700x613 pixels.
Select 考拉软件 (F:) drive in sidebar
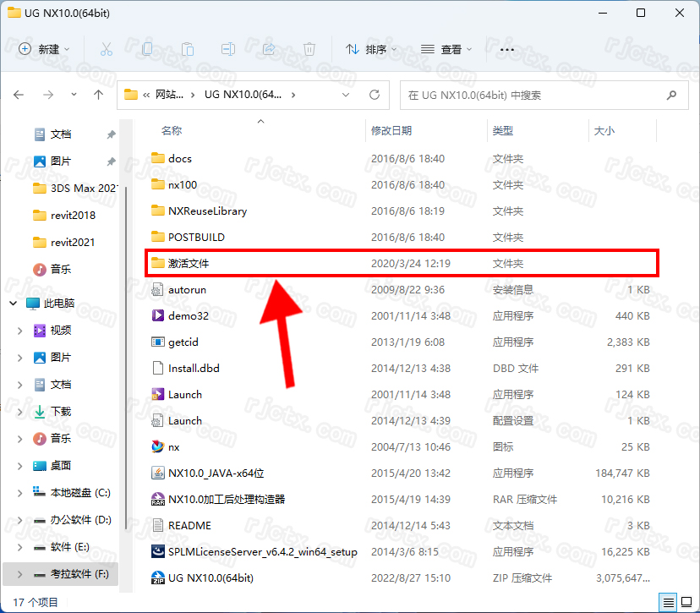point(79,574)
